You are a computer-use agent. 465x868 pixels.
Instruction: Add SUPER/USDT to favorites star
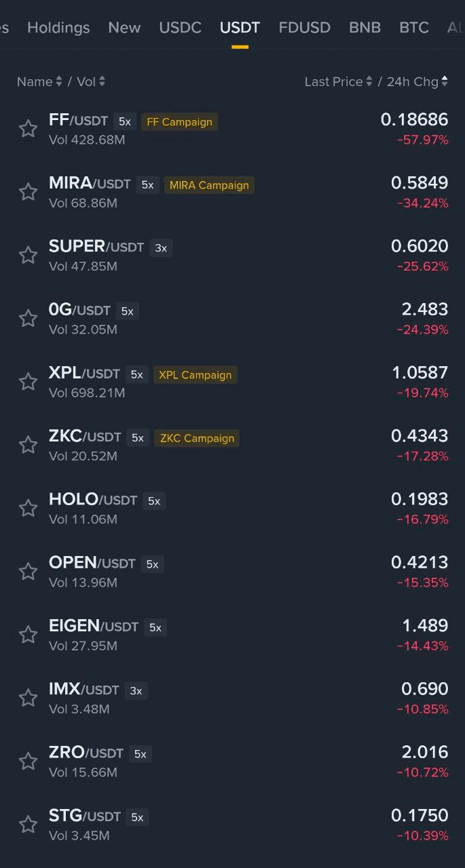coord(28,255)
